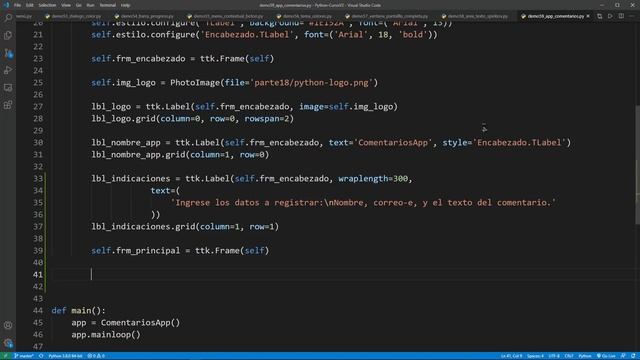Click Spaces: 4 indentation setting
Screen dimensions: 640x360
coord(535,356)
